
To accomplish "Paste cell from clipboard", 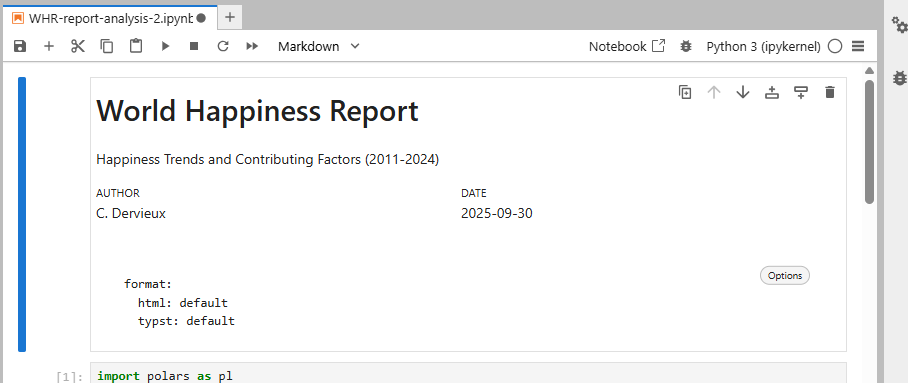I will tap(136, 46).
